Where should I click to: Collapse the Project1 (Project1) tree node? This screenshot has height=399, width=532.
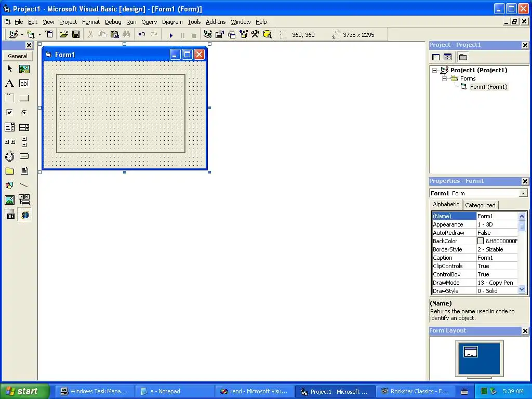tap(435, 70)
